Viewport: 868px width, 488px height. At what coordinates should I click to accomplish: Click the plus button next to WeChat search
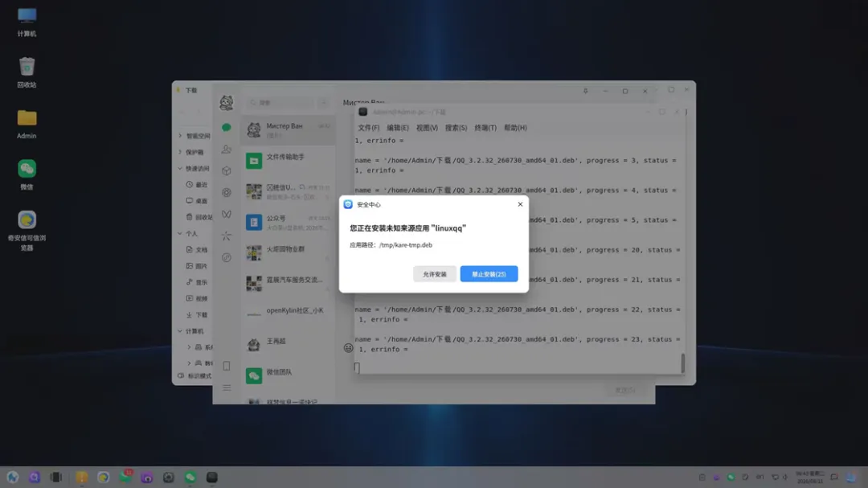pyautogui.click(x=324, y=102)
